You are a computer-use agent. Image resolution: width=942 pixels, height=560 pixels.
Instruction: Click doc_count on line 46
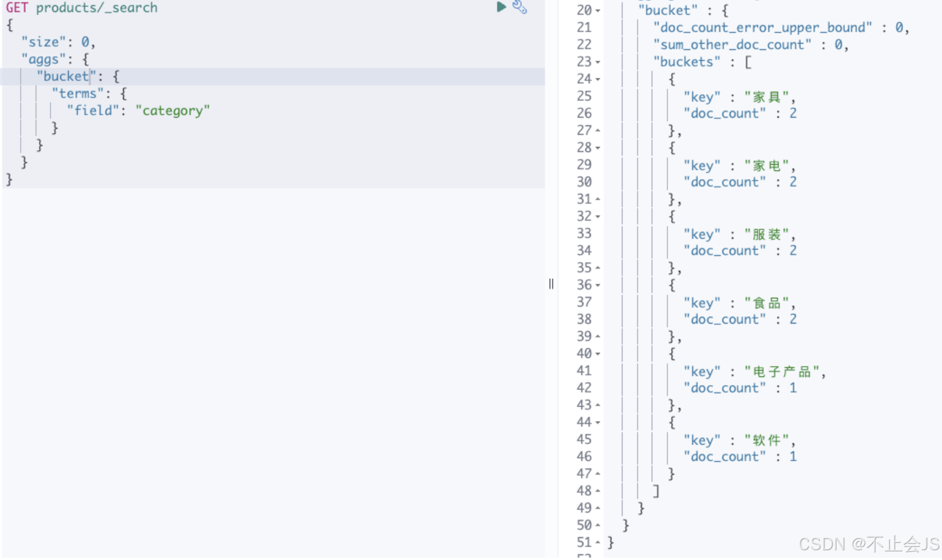[725, 457]
